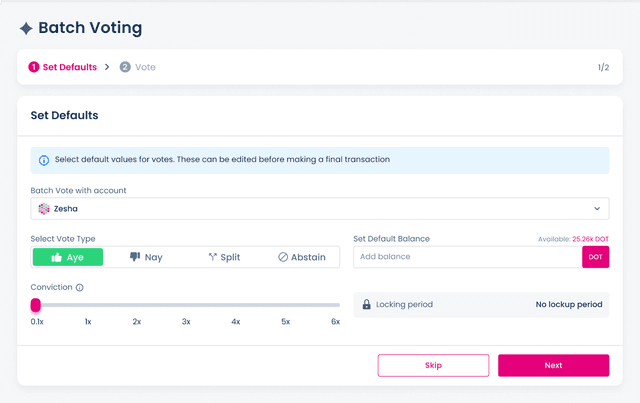Set conviction slider to 3x mark

[x=186, y=305]
